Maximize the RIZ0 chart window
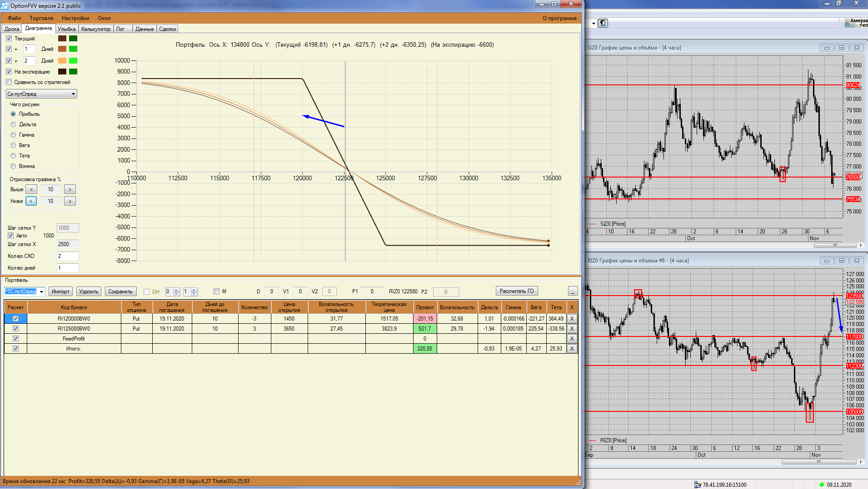 click(842, 261)
